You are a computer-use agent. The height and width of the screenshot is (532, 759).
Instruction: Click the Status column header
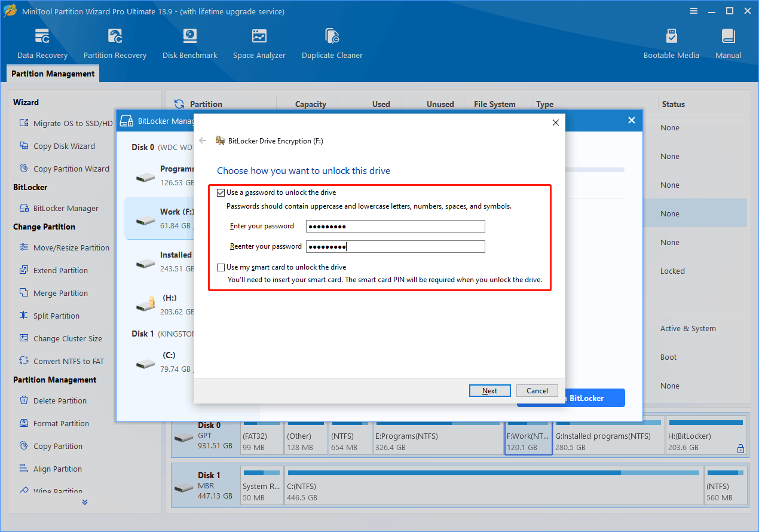tap(673, 104)
